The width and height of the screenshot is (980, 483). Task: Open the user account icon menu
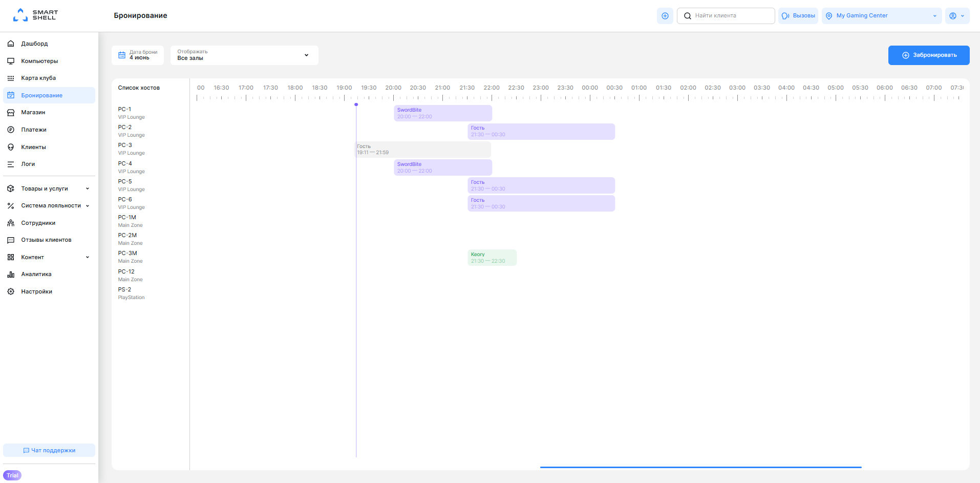point(953,16)
